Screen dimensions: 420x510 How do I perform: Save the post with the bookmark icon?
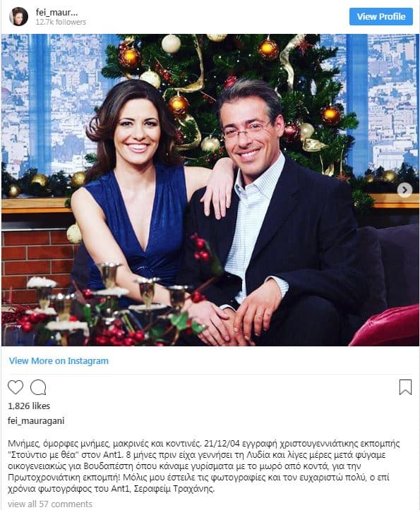pos(405,387)
